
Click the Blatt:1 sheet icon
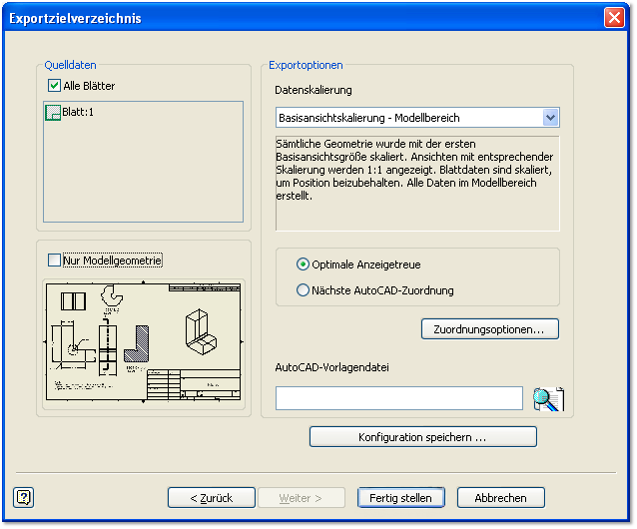(53, 114)
